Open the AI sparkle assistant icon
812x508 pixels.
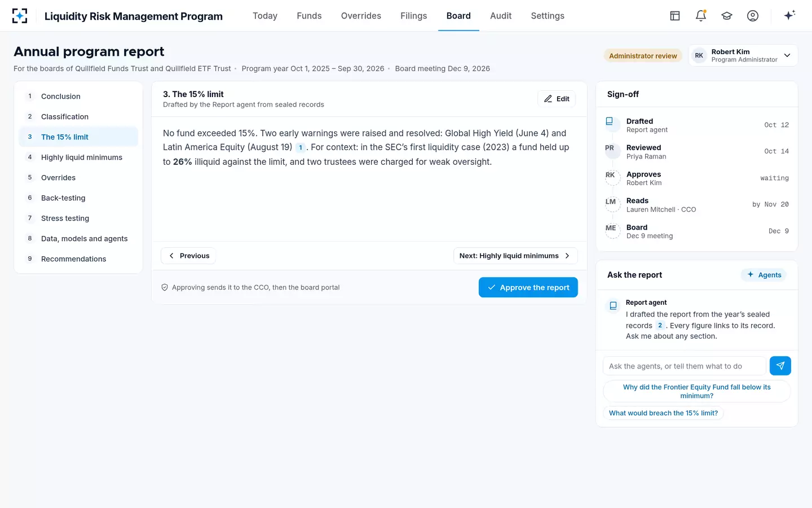tap(789, 15)
